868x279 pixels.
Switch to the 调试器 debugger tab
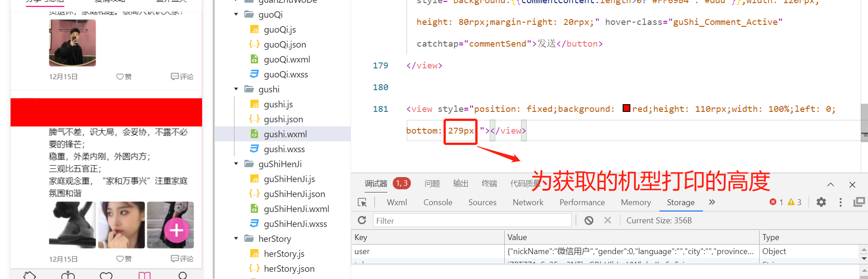[376, 183]
